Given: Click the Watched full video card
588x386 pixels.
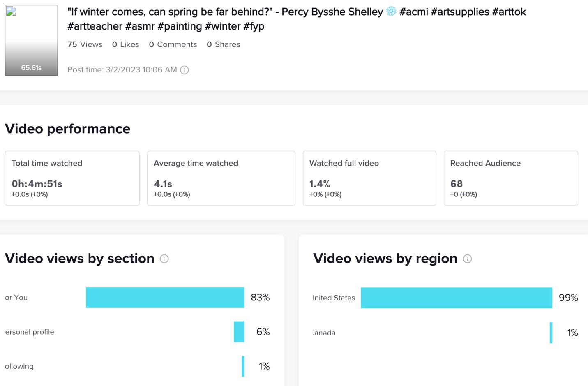Looking at the screenshot, I should pos(369,178).
